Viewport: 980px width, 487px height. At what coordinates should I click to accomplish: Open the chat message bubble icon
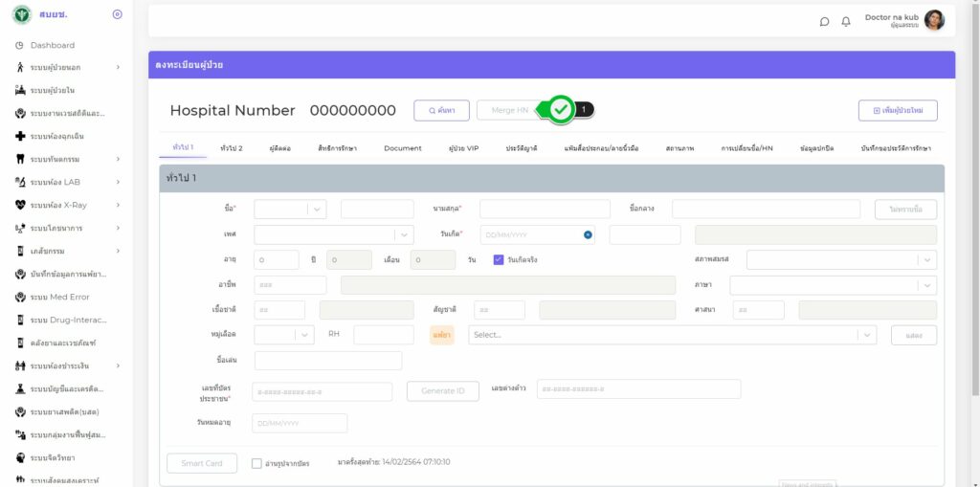point(825,22)
